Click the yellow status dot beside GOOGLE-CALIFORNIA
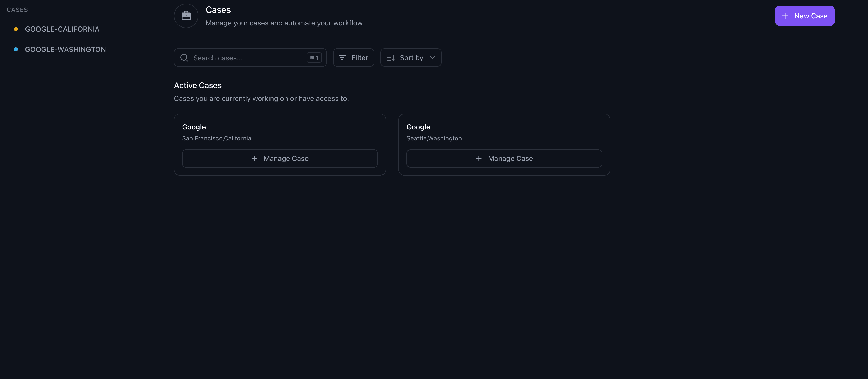The width and height of the screenshot is (868, 379). click(x=16, y=29)
